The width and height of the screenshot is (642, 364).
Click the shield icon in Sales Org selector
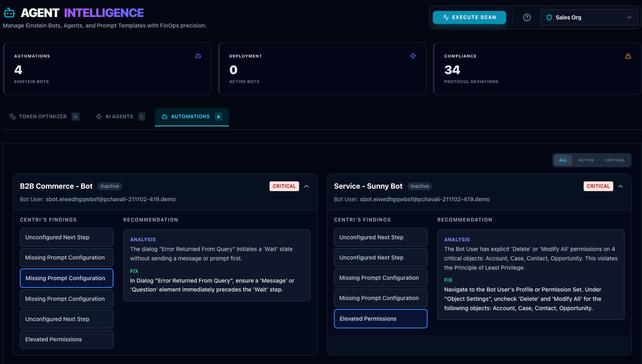click(x=549, y=17)
